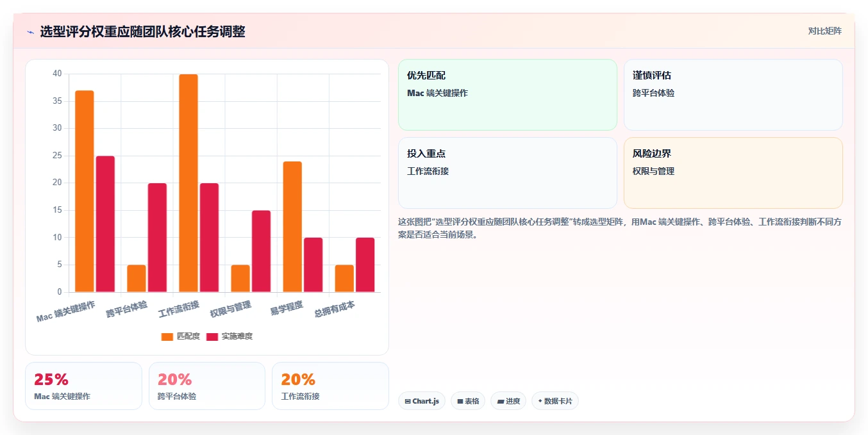
Task: Click the Mac 端关键操作 x-axis label
Action: (x=66, y=311)
